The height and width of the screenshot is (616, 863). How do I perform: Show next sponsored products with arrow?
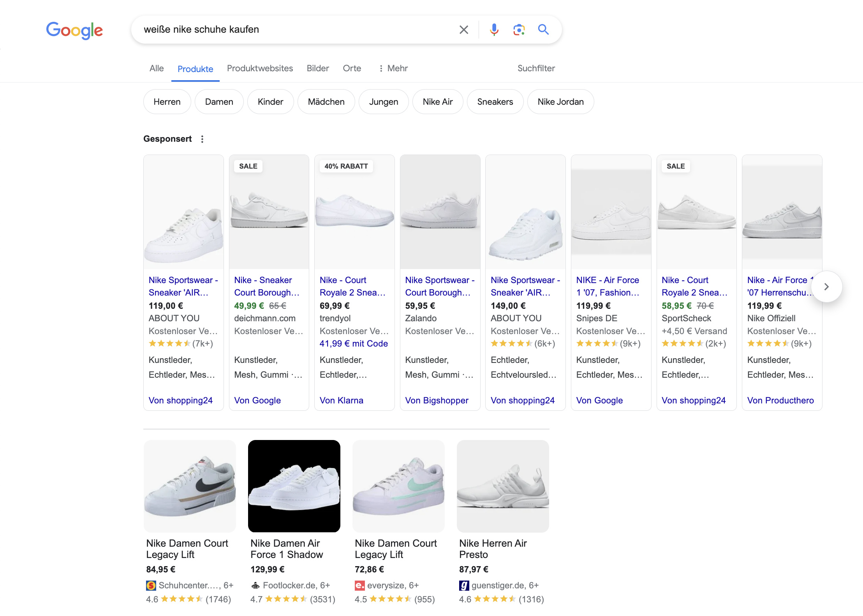coord(826,287)
